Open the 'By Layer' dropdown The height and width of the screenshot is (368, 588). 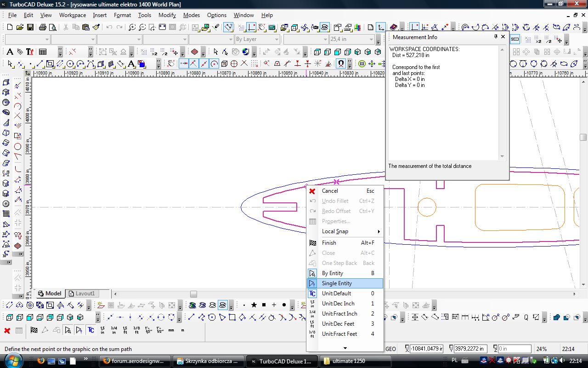tap(257, 40)
